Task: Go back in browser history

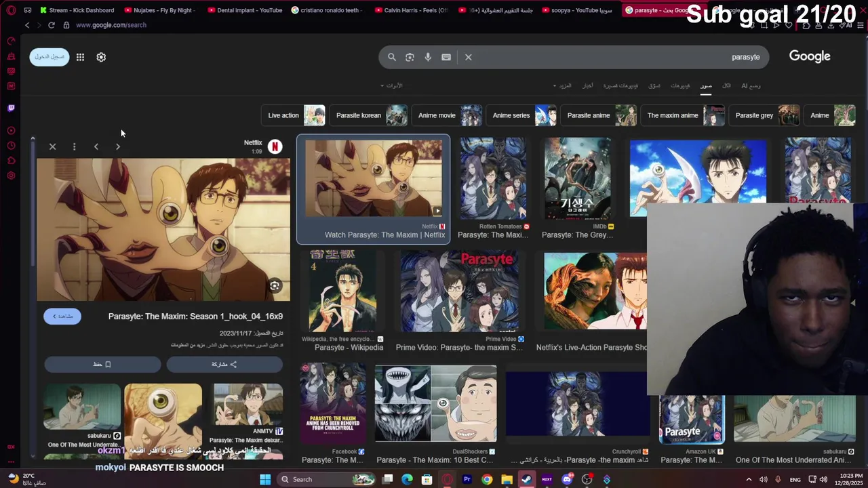Action: [x=27, y=25]
